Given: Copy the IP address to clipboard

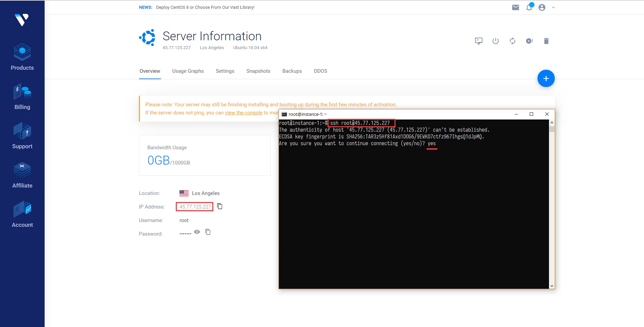Looking at the screenshot, I should click(220, 206).
